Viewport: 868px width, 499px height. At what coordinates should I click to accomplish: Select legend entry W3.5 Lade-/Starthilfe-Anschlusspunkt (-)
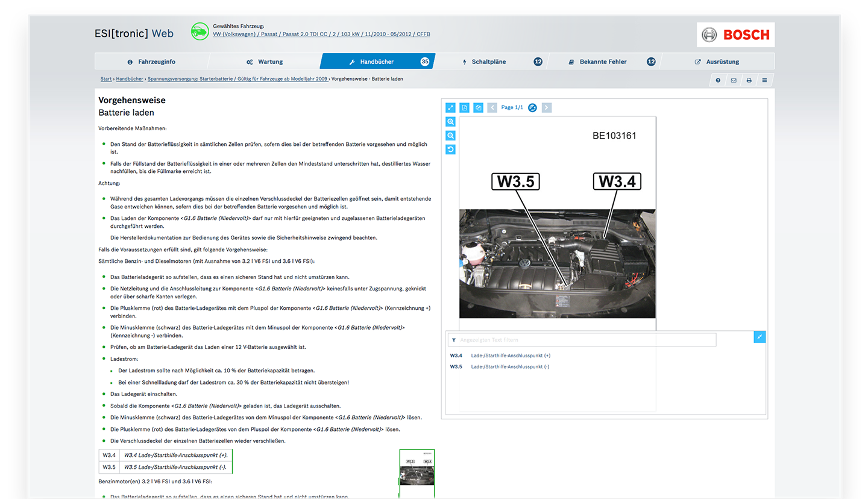pos(500,366)
